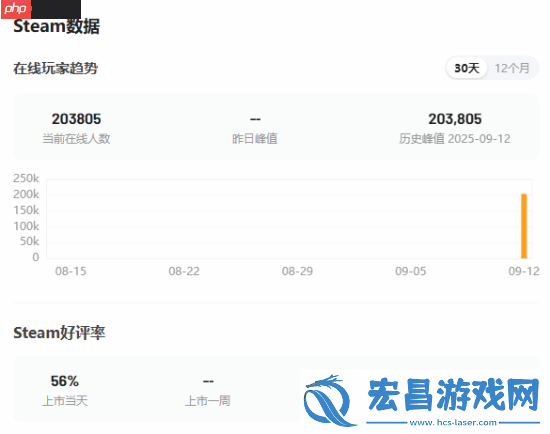
Task: Click the 200k y-axis label
Action: point(26,194)
